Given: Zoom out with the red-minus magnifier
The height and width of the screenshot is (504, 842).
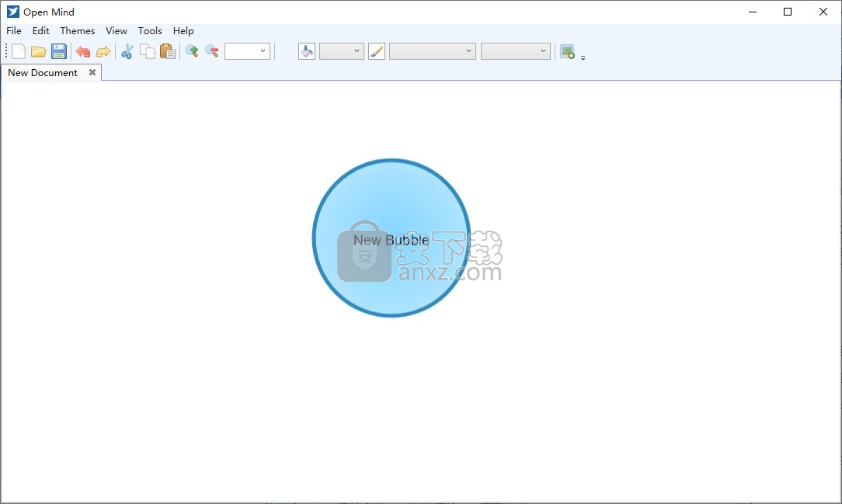Looking at the screenshot, I should coord(212,51).
